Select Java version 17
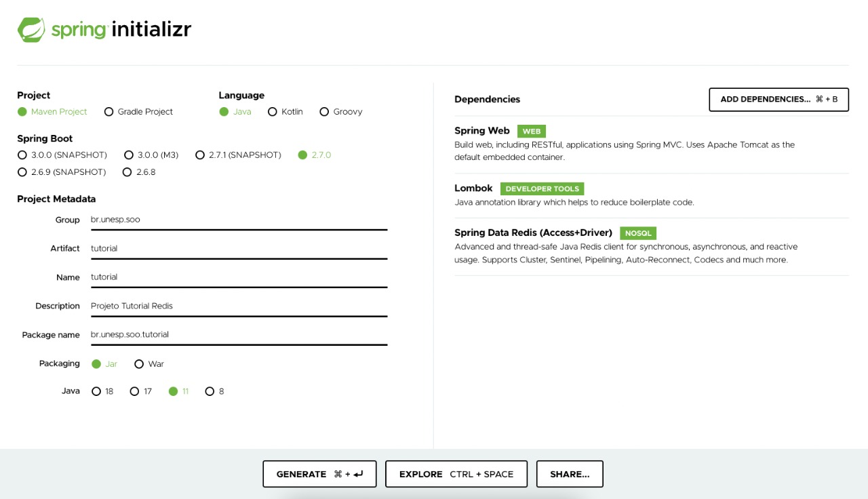 point(141,391)
